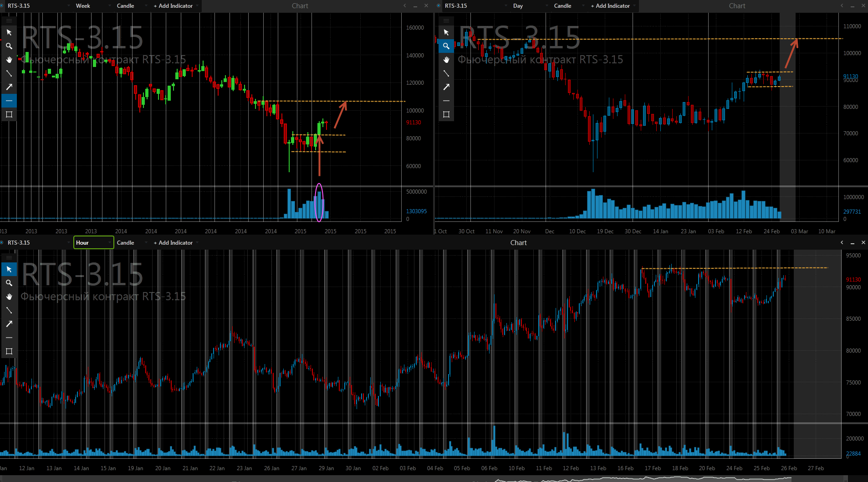Select the trend line tool in Day chart
Screen dimensions: 868x482
[446, 73]
